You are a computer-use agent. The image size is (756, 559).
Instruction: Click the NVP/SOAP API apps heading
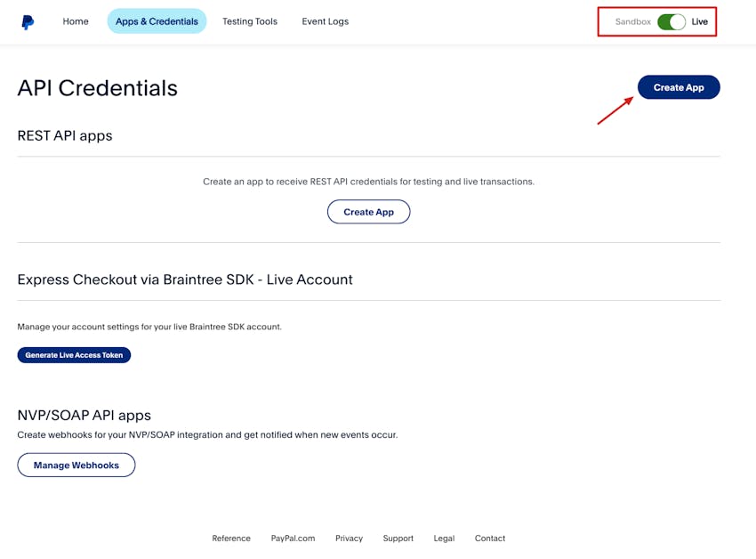(x=84, y=416)
